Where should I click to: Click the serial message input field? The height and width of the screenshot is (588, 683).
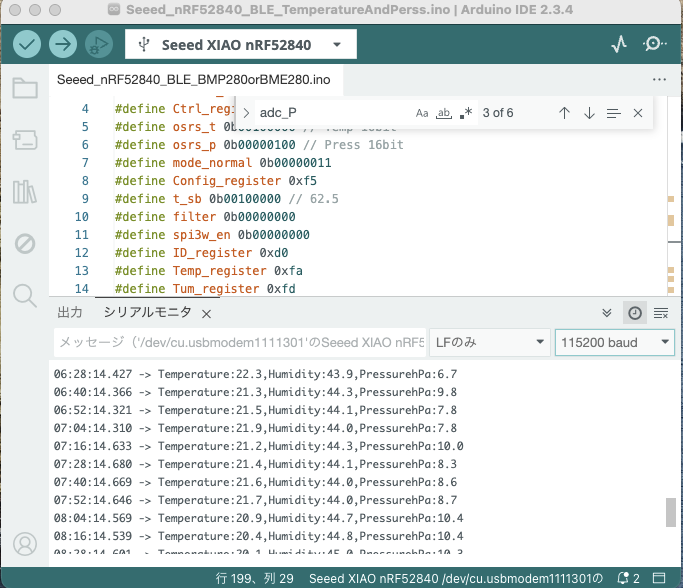pos(240,342)
